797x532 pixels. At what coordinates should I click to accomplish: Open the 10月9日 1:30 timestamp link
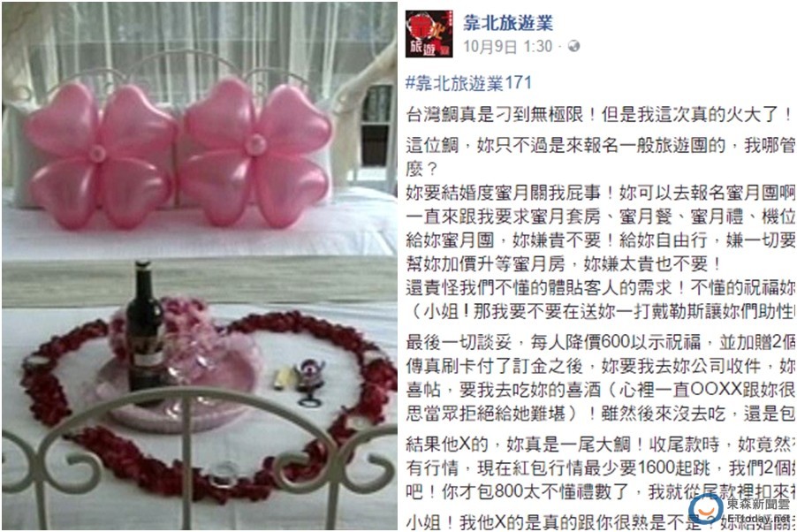click(x=507, y=47)
